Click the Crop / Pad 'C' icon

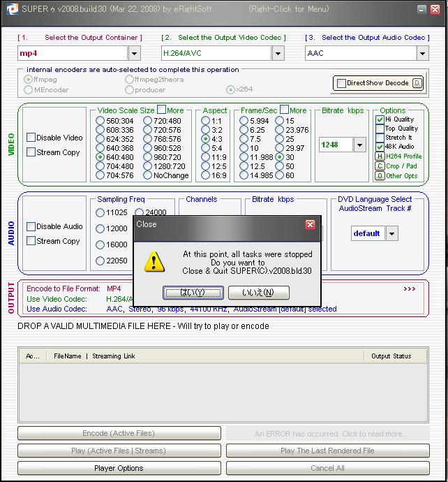point(380,166)
